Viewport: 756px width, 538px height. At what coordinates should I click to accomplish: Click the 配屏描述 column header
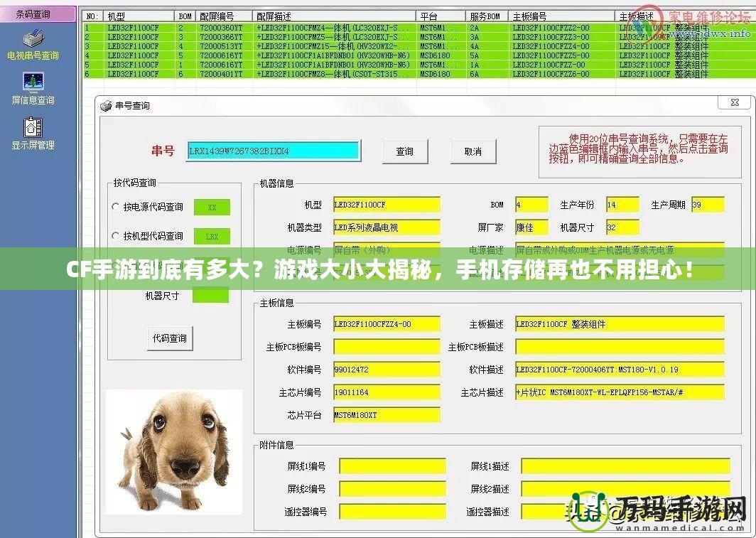click(x=334, y=16)
